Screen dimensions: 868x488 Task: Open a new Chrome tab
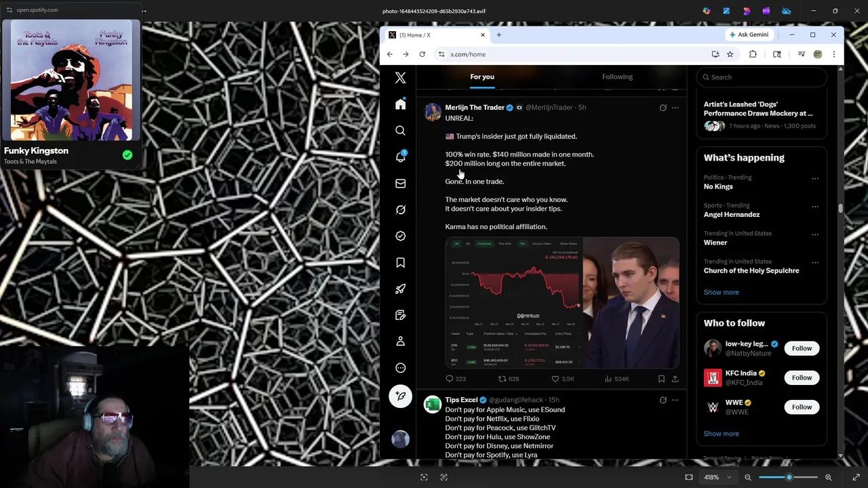pyautogui.click(x=498, y=35)
